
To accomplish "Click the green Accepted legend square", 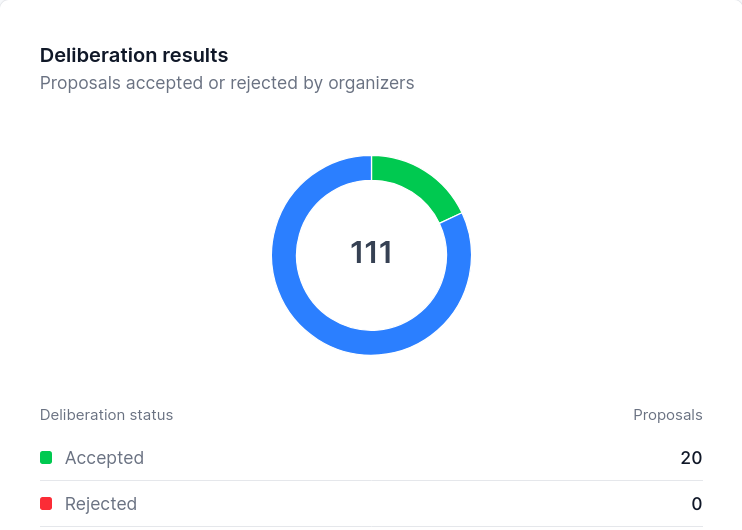I will [x=46, y=458].
